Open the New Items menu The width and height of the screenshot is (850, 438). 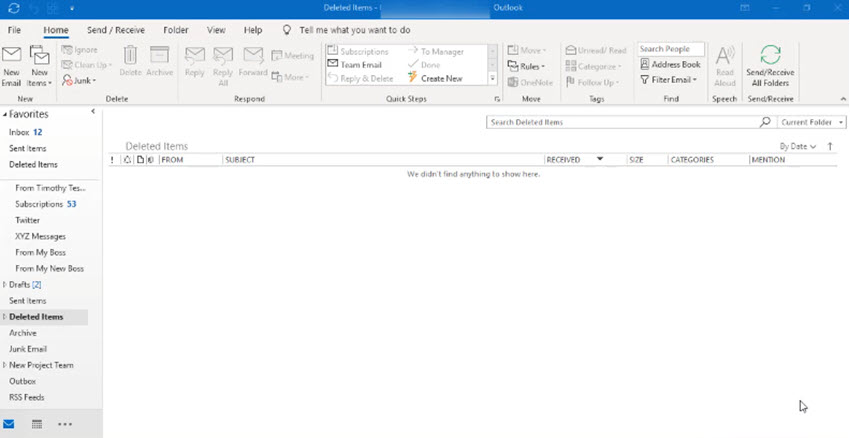click(x=40, y=66)
